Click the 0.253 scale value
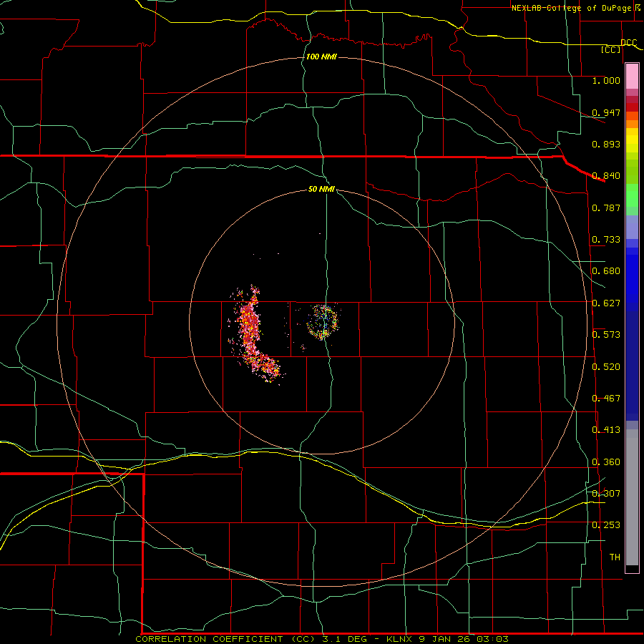This screenshot has height=644, width=644. pyautogui.click(x=606, y=525)
